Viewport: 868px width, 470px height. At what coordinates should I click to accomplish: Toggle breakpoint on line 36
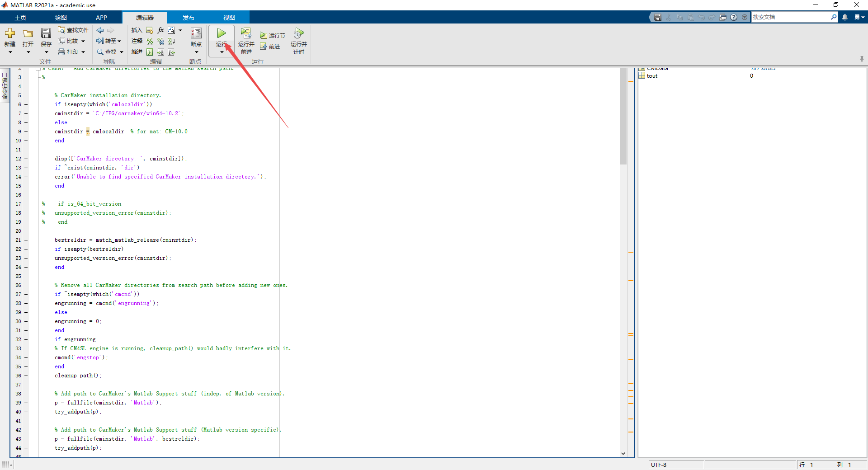[x=26, y=376]
